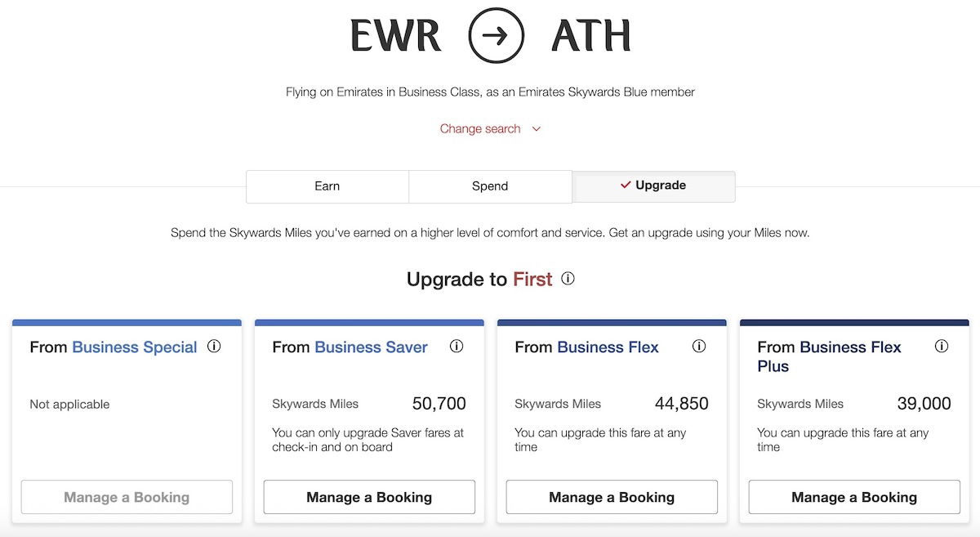Click Manage a Booking under Business Flex

[x=612, y=497]
